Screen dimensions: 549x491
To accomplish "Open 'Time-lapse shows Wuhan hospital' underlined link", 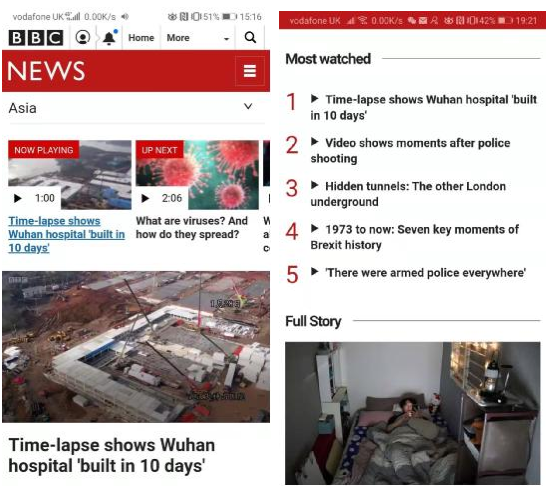I will point(66,234).
